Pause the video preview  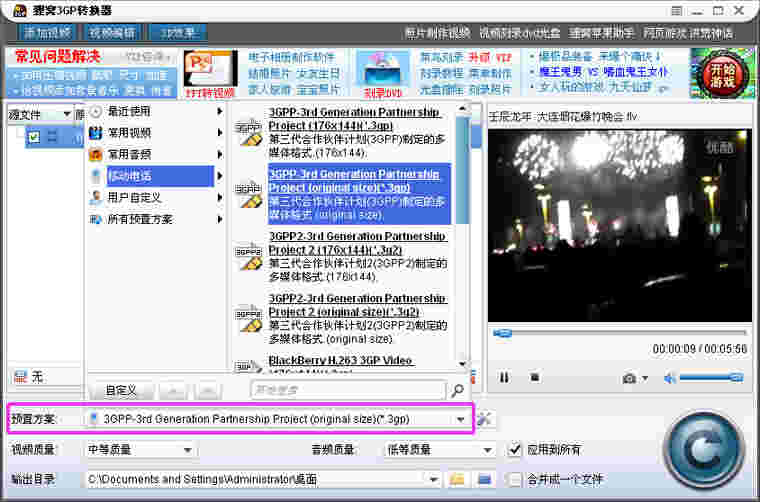pyautogui.click(x=504, y=377)
